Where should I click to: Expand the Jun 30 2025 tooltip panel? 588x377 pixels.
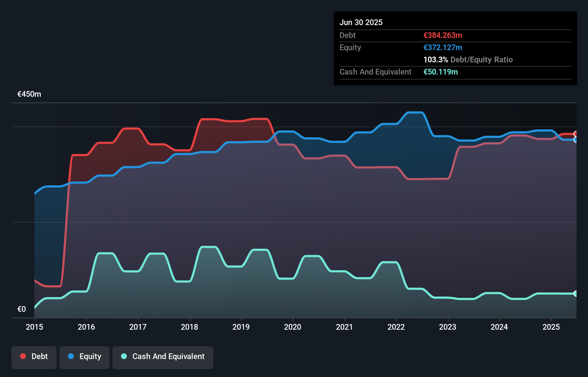coord(361,22)
